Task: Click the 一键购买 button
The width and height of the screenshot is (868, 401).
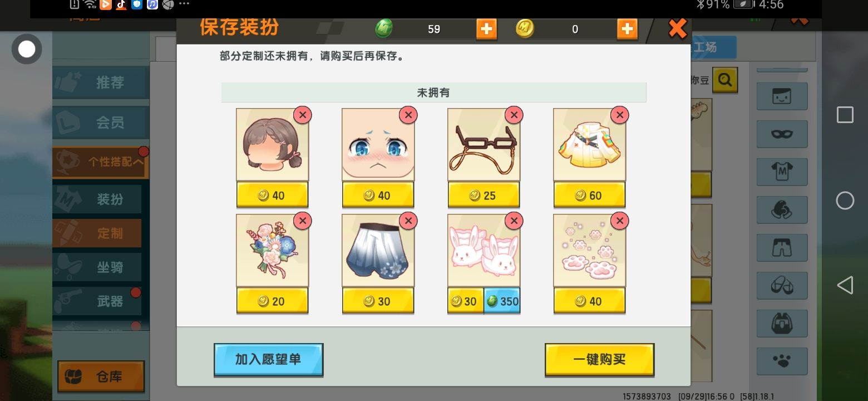Action: 599,359
